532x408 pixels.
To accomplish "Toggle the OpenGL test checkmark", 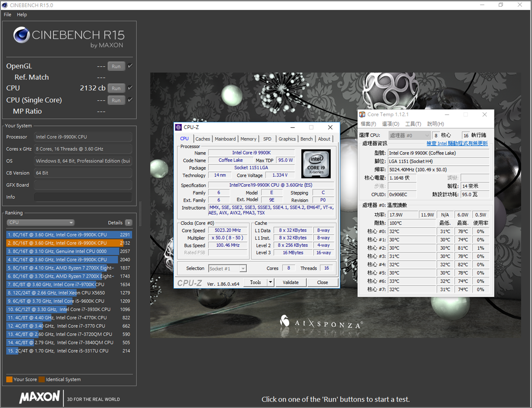I will (x=130, y=66).
